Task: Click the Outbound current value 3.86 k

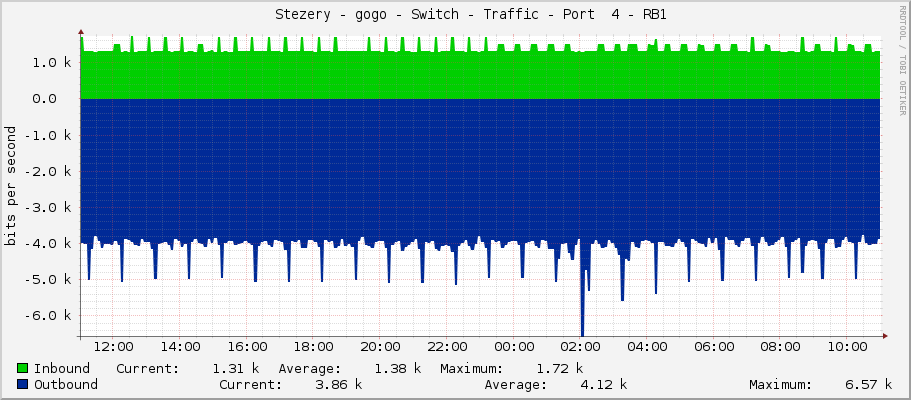Action: coord(339,384)
